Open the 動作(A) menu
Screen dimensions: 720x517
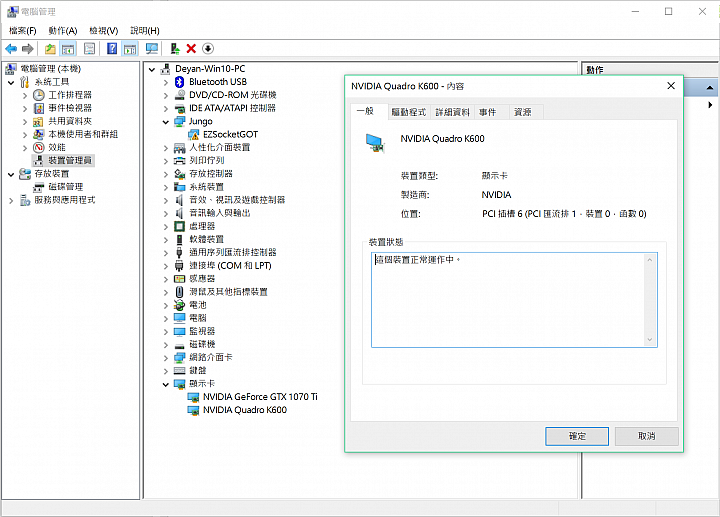(63, 31)
